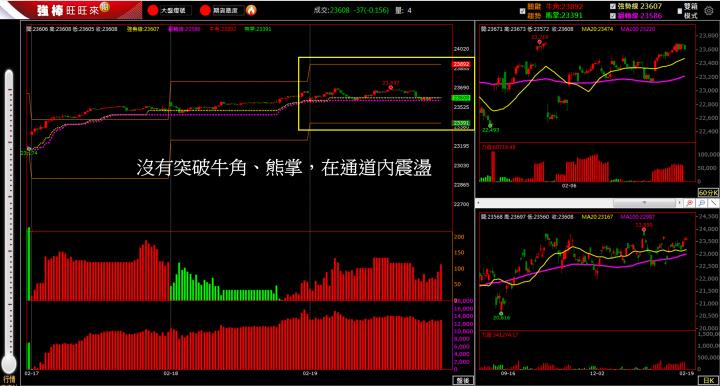Screen dimensions: 720x386
Task: Click the 行情 slider track
Action: [x=9, y=213]
